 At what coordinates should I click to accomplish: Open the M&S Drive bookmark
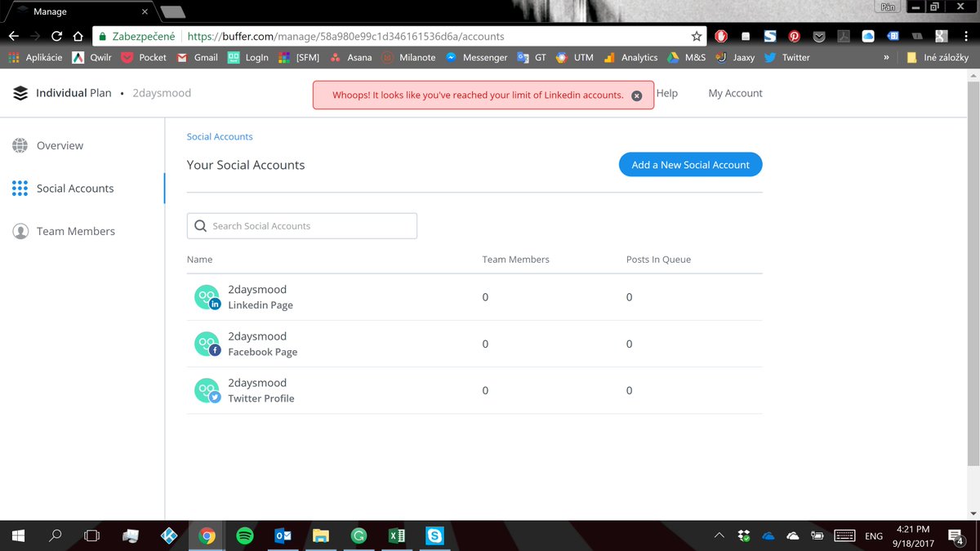pyautogui.click(x=686, y=57)
